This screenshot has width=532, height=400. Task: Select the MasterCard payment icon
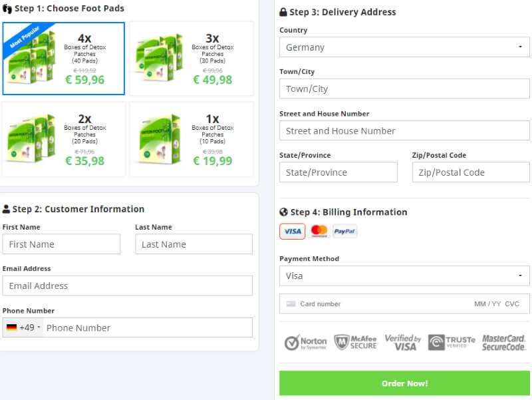pos(319,231)
